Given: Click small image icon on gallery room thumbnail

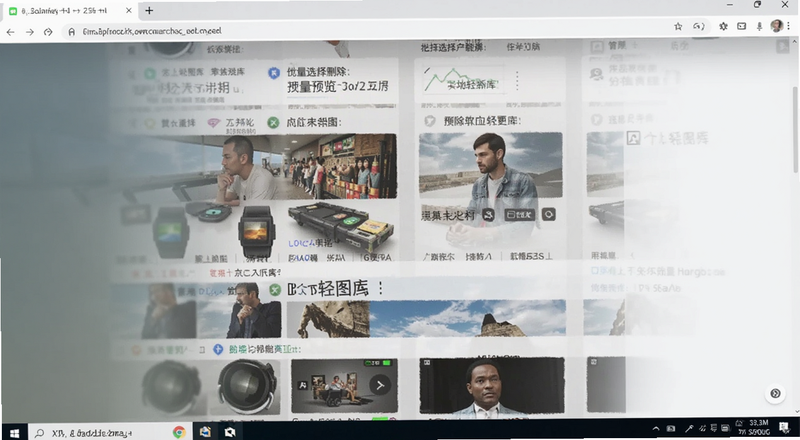Looking at the screenshot, I should tap(302, 385).
